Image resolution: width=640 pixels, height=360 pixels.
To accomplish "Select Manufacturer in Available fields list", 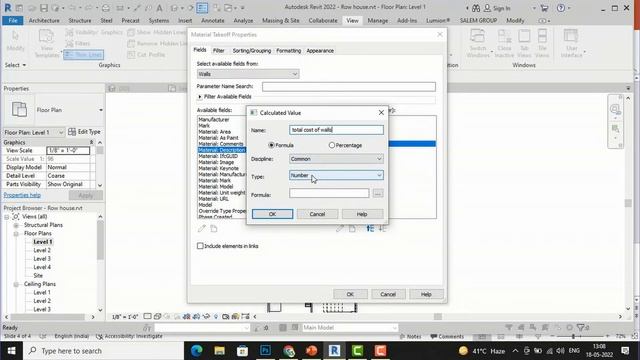I will coord(213,120).
